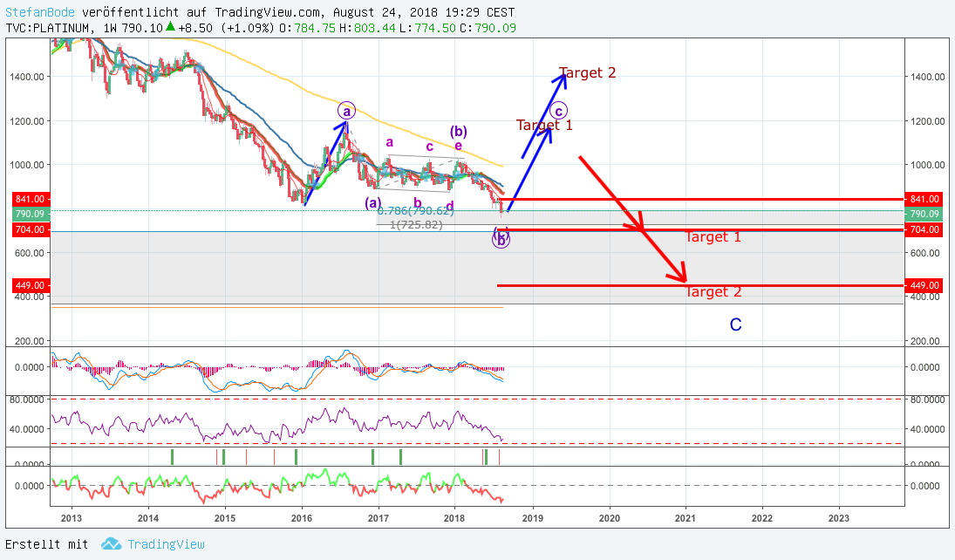Viewport: 955px width, 560px height.
Task: Click the magenta e wave label
Action: (458, 146)
